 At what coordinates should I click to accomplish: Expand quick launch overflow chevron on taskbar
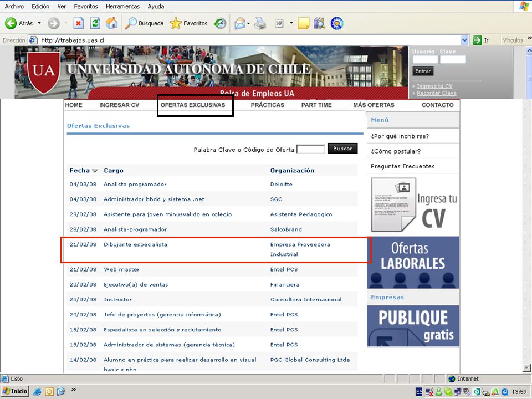click(74, 389)
